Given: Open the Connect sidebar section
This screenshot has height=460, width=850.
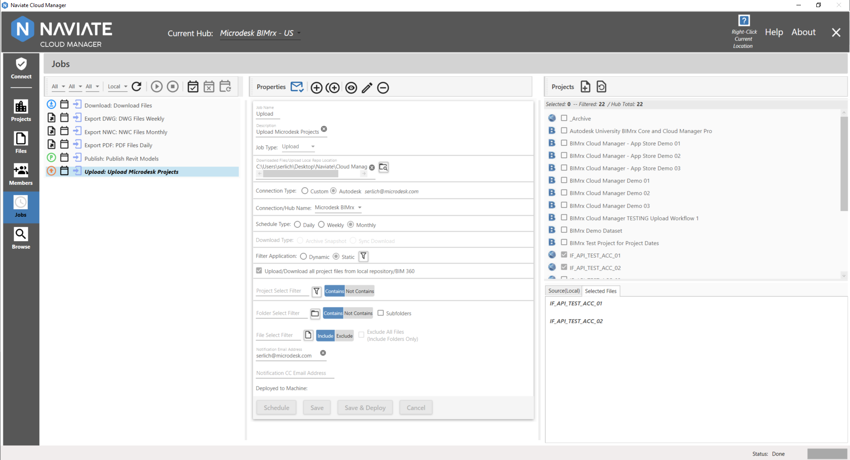Looking at the screenshot, I should tap(21, 68).
